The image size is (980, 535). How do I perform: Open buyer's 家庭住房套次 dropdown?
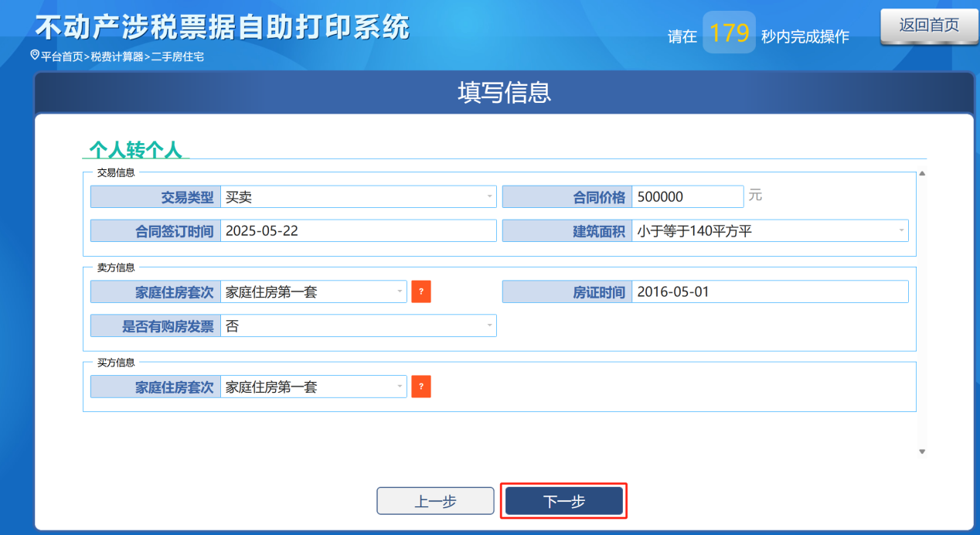(313, 387)
